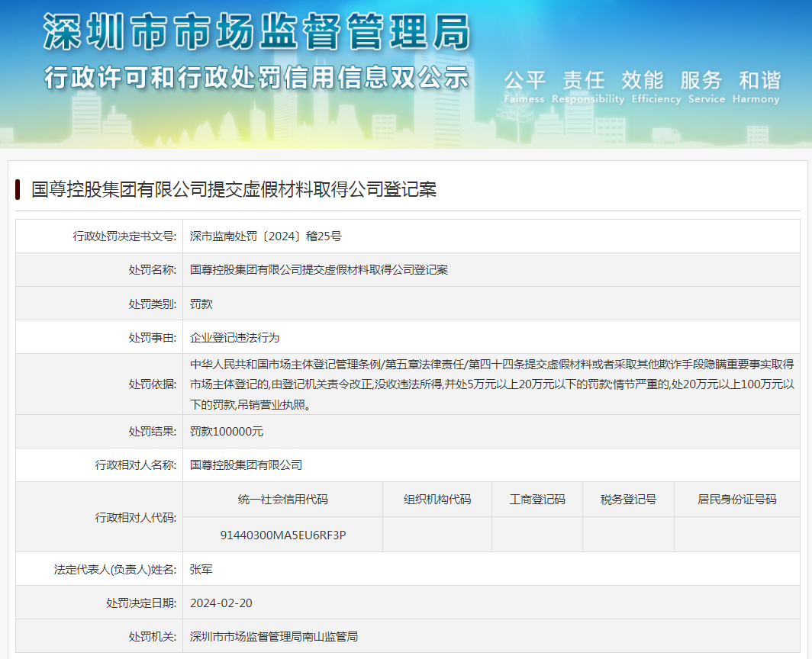The image size is (812, 659).
Task: Click the credit code 91440300MA5EU6RF3P
Action: click(x=283, y=535)
